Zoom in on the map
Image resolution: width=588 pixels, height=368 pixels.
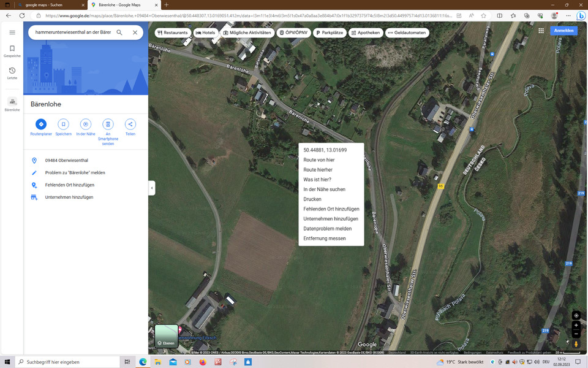click(x=576, y=326)
